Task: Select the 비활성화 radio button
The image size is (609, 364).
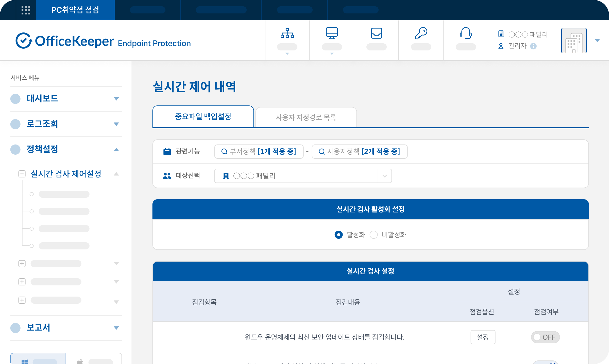Action: coord(374,235)
